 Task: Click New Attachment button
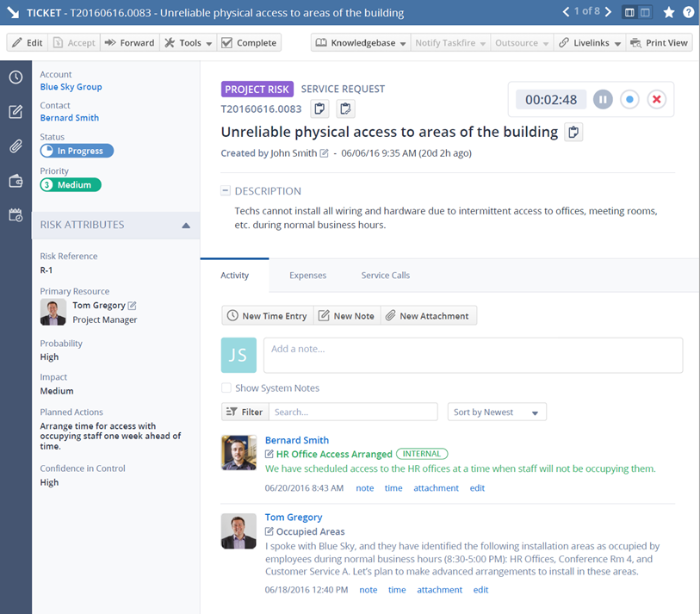pyautogui.click(x=429, y=316)
